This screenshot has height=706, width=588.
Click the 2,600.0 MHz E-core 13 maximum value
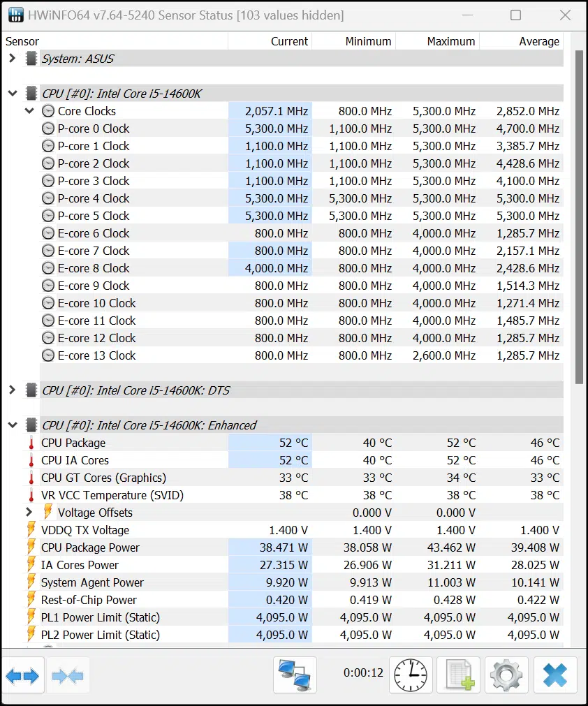pyautogui.click(x=444, y=355)
